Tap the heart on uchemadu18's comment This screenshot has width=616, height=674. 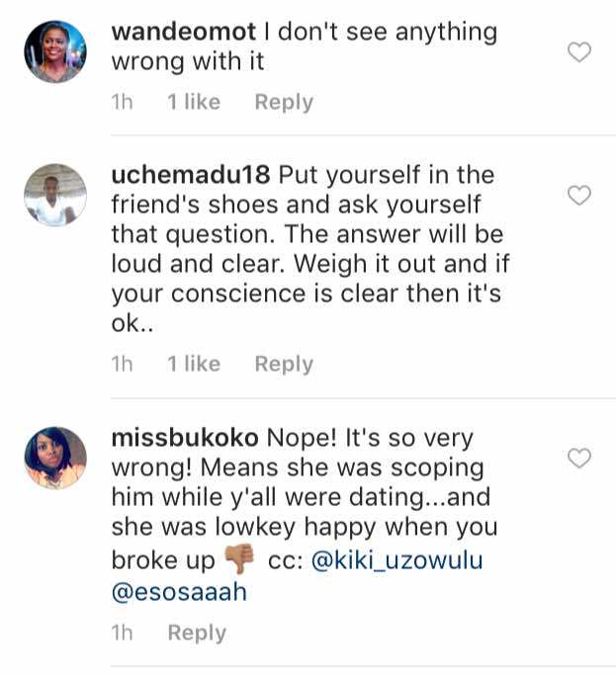point(578,196)
